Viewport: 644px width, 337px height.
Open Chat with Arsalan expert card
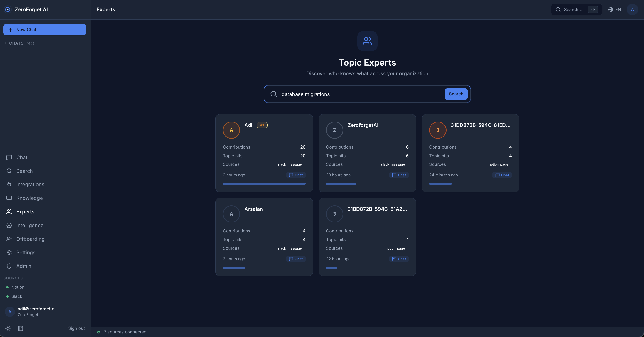coord(296,259)
